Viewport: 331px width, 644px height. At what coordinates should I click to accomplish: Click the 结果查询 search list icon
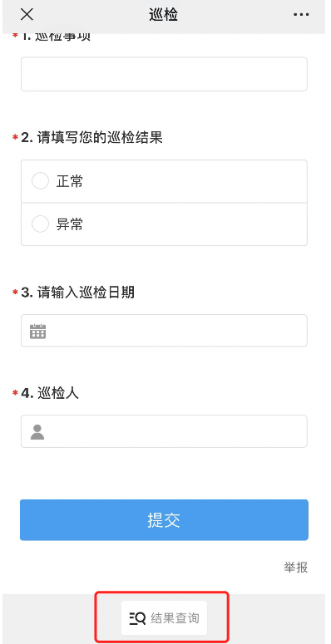(137, 618)
